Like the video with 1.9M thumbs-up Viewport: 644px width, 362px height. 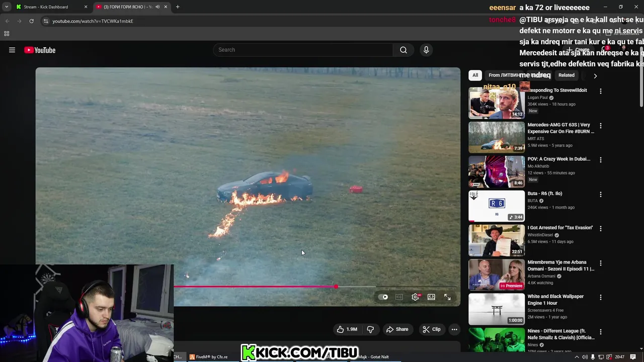[347, 329]
